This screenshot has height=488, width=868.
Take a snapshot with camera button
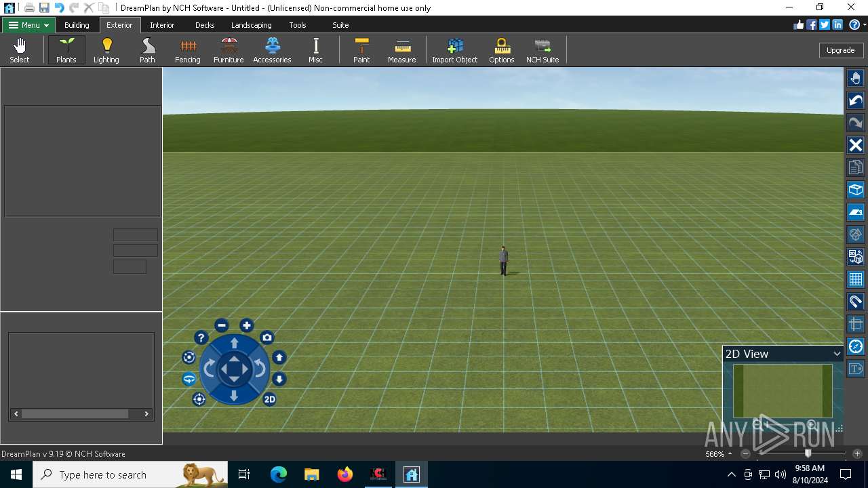[267, 338]
